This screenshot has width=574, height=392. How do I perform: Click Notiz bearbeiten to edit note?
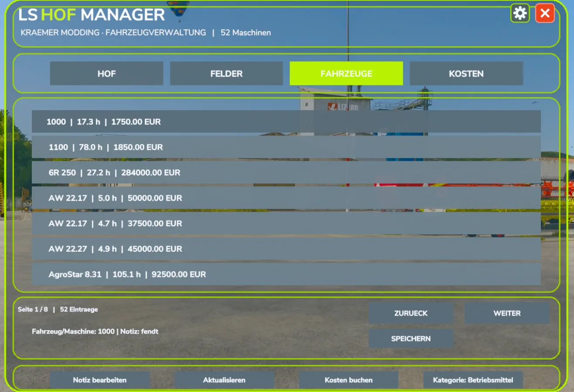(100, 380)
